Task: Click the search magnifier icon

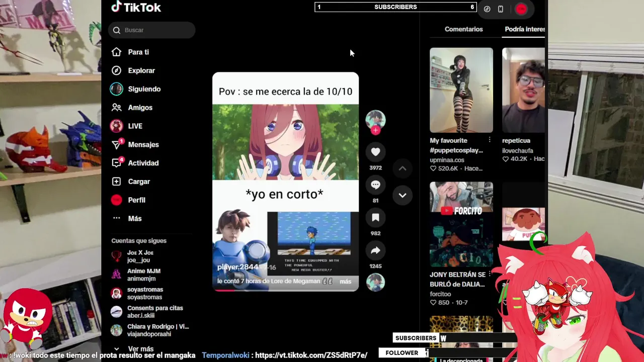Action: (117, 30)
